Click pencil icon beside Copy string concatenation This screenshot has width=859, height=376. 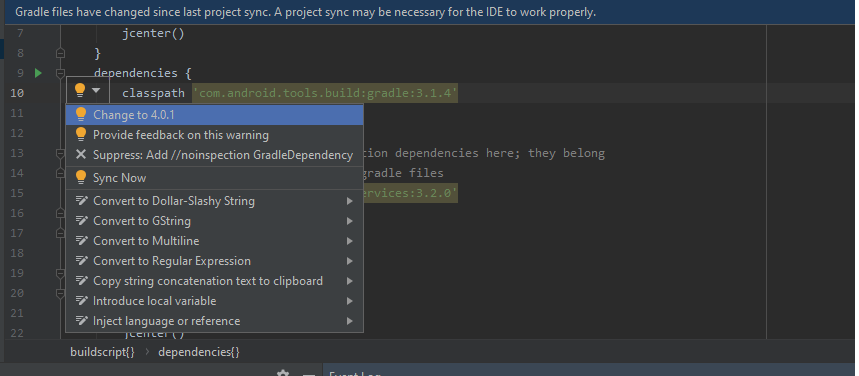coord(82,281)
